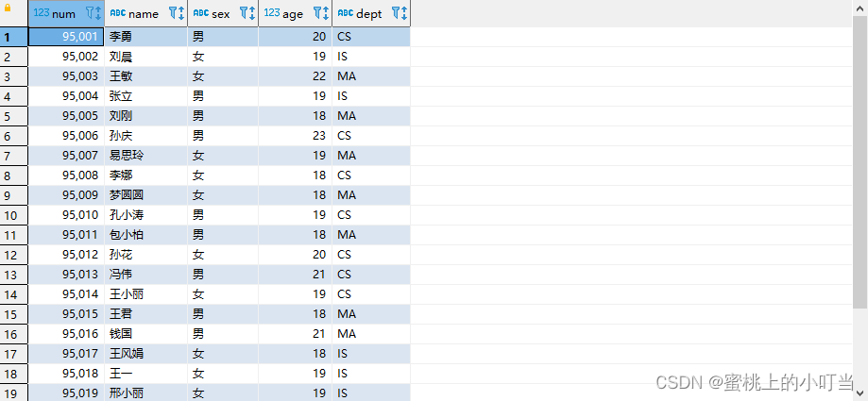Select row header number 10

click(x=14, y=215)
